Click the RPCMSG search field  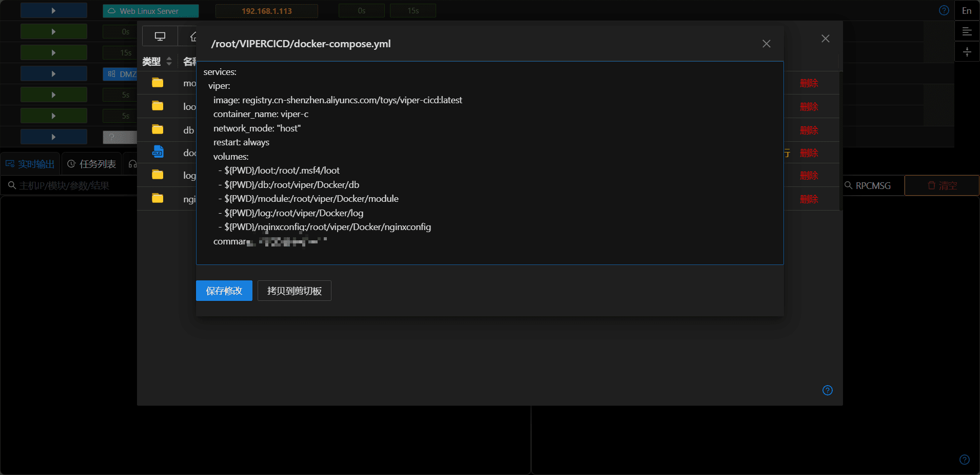[873, 185]
